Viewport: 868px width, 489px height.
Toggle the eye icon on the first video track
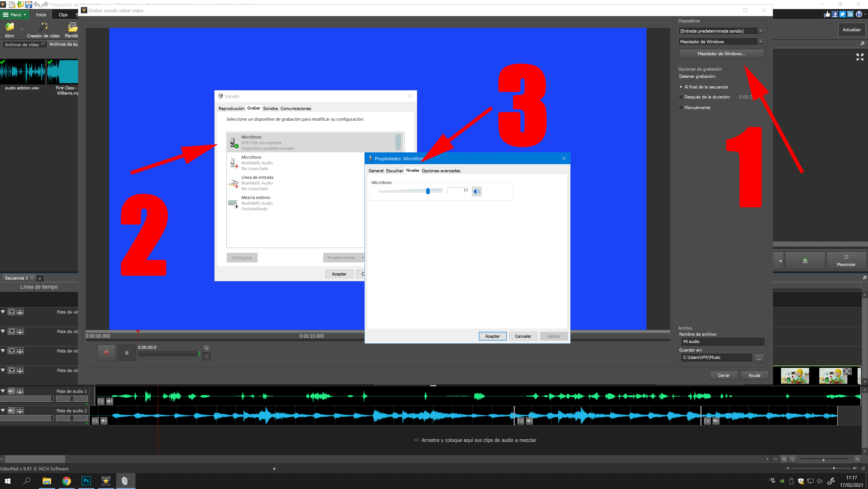point(11,312)
